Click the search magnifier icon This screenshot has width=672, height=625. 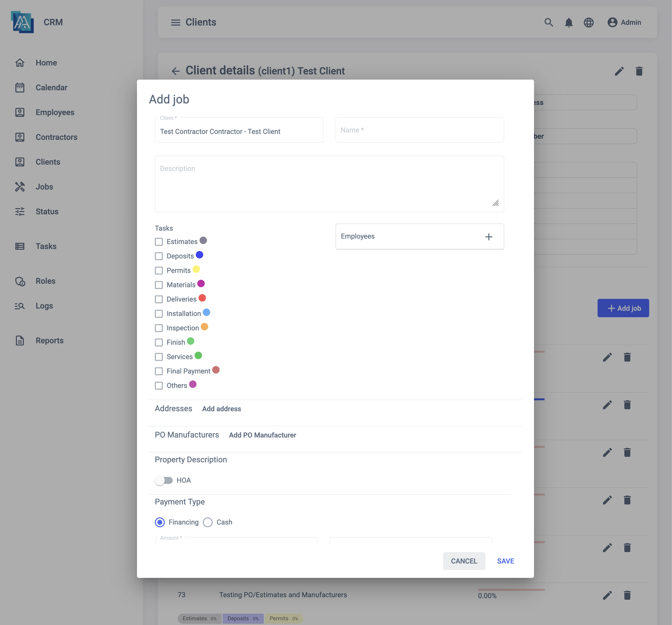coord(548,22)
